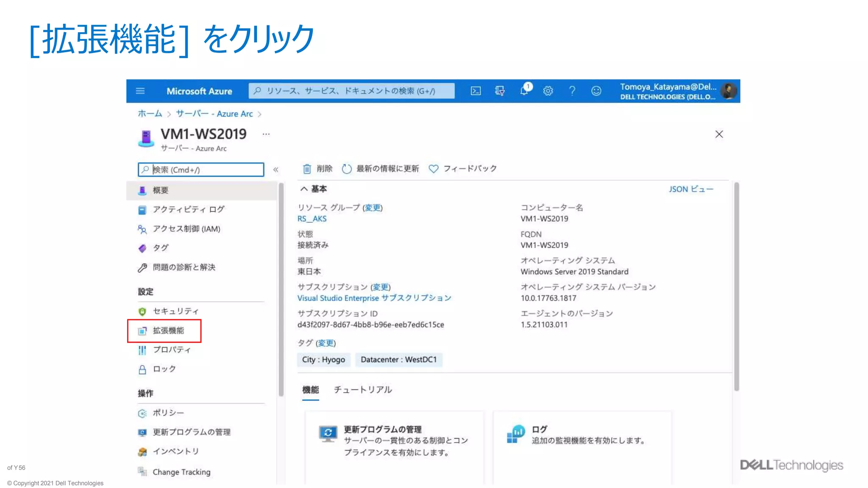Open the ellipsis menu beside VM1-WS2019

click(x=266, y=134)
